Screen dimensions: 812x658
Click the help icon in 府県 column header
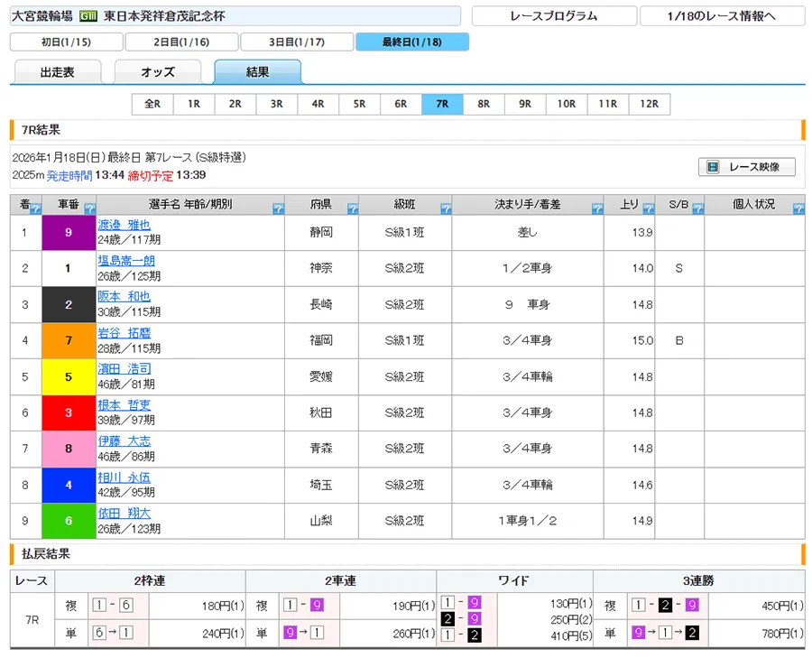(352, 209)
